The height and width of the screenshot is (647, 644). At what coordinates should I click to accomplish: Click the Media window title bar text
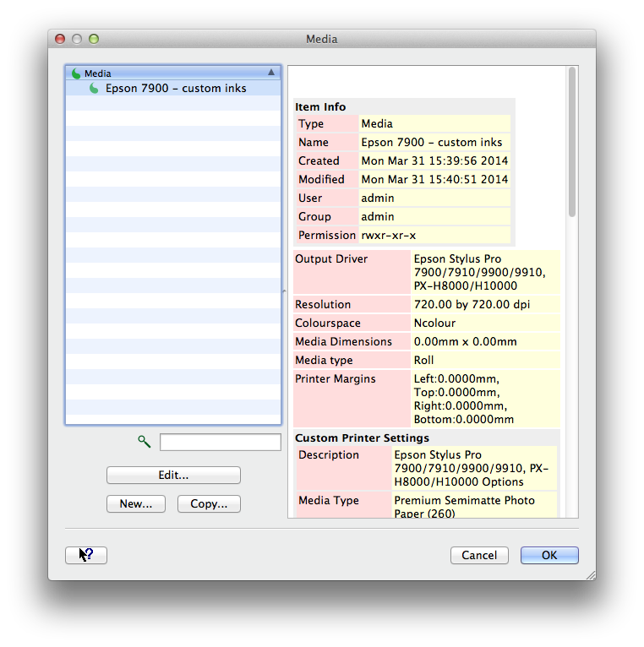pyautogui.click(x=322, y=39)
